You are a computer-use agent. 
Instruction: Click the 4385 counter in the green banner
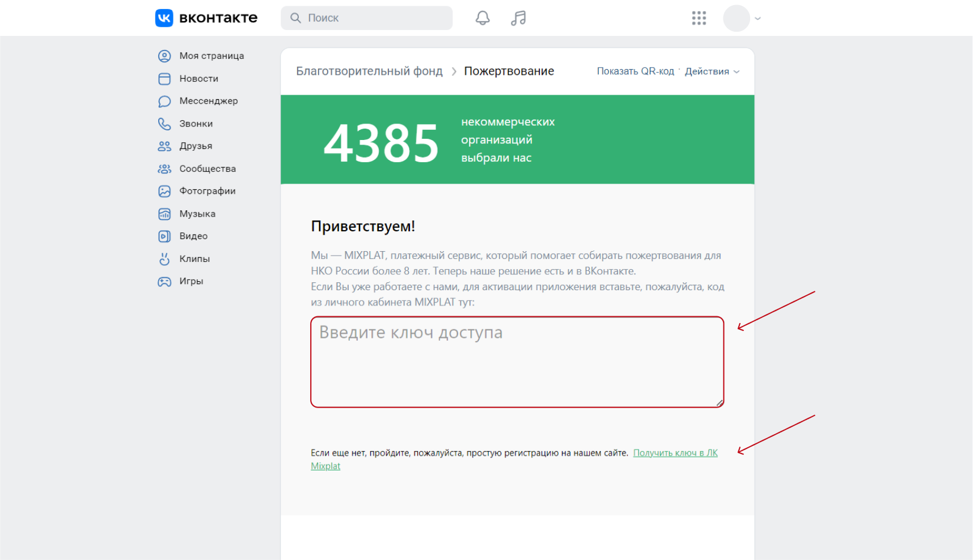point(381,143)
